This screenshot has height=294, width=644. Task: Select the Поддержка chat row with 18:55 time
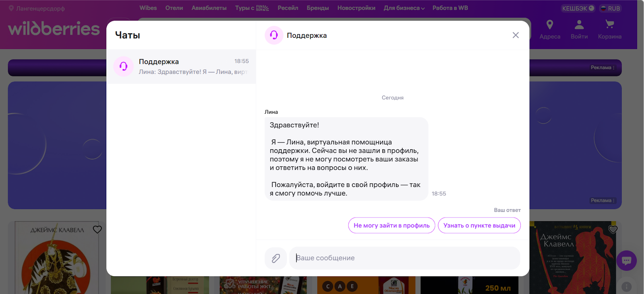click(181, 67)
